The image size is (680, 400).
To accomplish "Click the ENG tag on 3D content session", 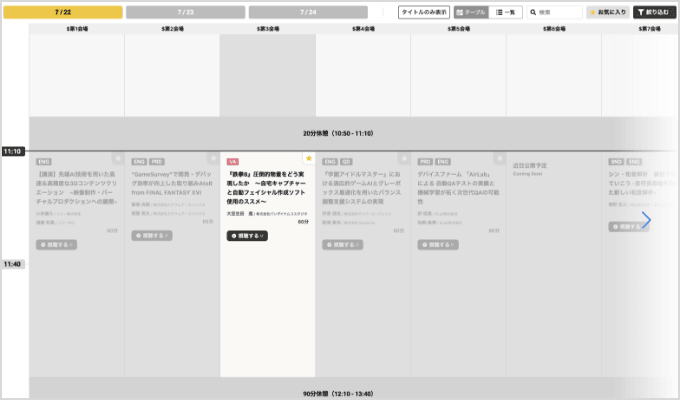I will (44, 162).
